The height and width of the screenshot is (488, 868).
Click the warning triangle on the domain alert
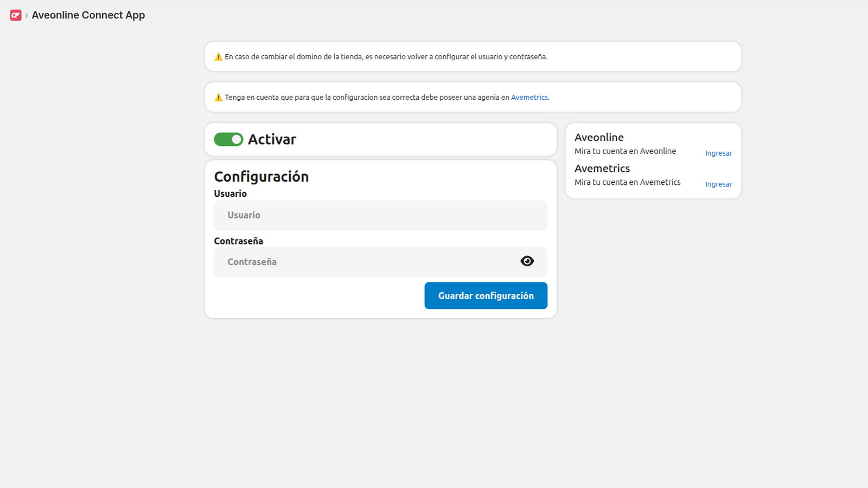coord(219,56)
